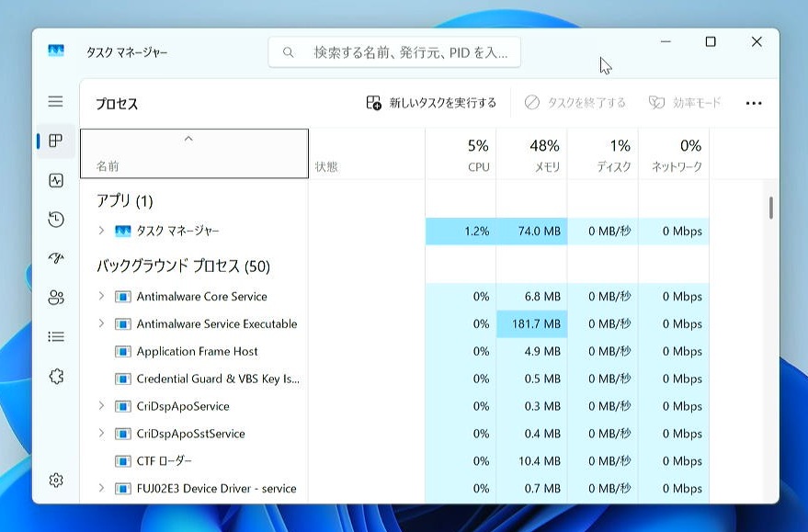Click the FUJ02E3 Device Driver process icon
808x532 pixels.
tap(122, 488)
